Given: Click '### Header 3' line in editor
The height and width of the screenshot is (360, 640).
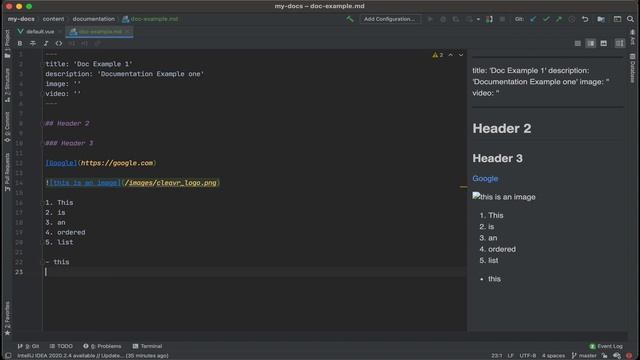Looking at the screenshot, I should pyautogui.click(x=69, y=143).
